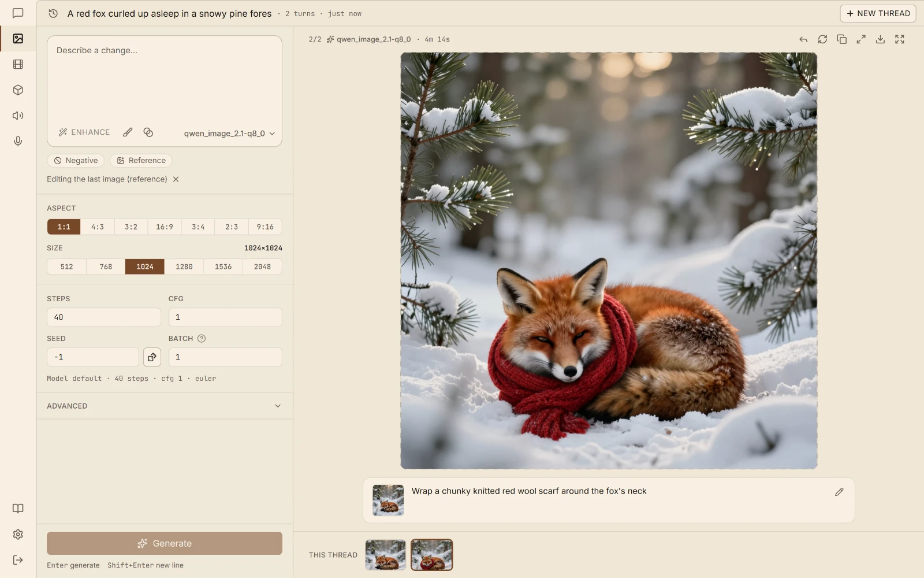Image resolution: width=924 pixels, height=578 pixels.
Task: Open the audio speaker section icon
Action: point(18,116)
